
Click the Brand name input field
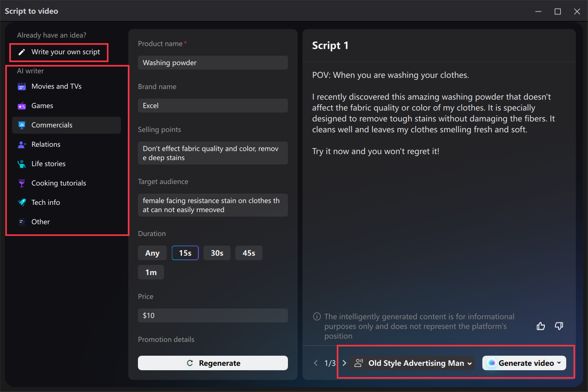[213, 106]
